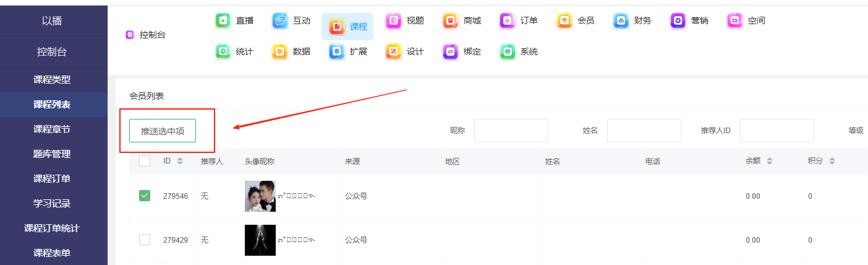The image size is (868, 265).
Task: Open 课程章节 in the left sidebar
Action: [52, 129]
